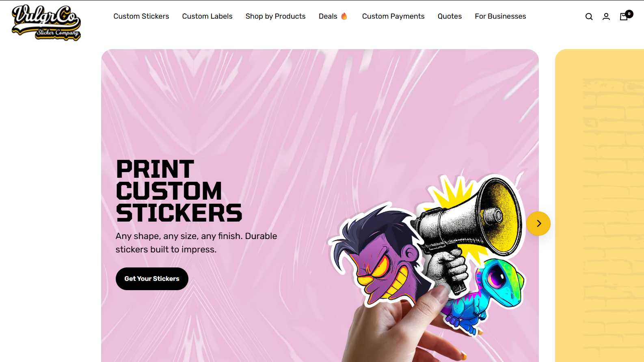Open the account login icon
Image resolution: width=644 pixels, height=362 pixels.
(606, 17)
